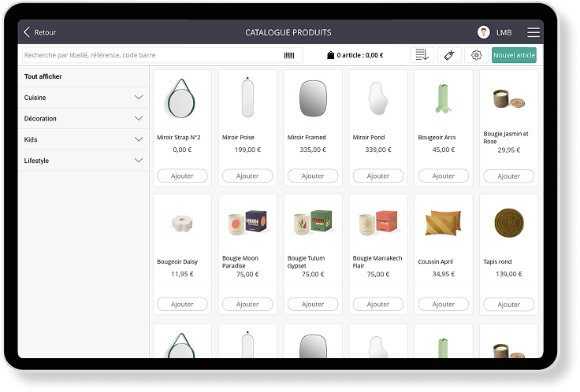
Task: Click the Nouvel article button
Action: (x=514, y=55)
